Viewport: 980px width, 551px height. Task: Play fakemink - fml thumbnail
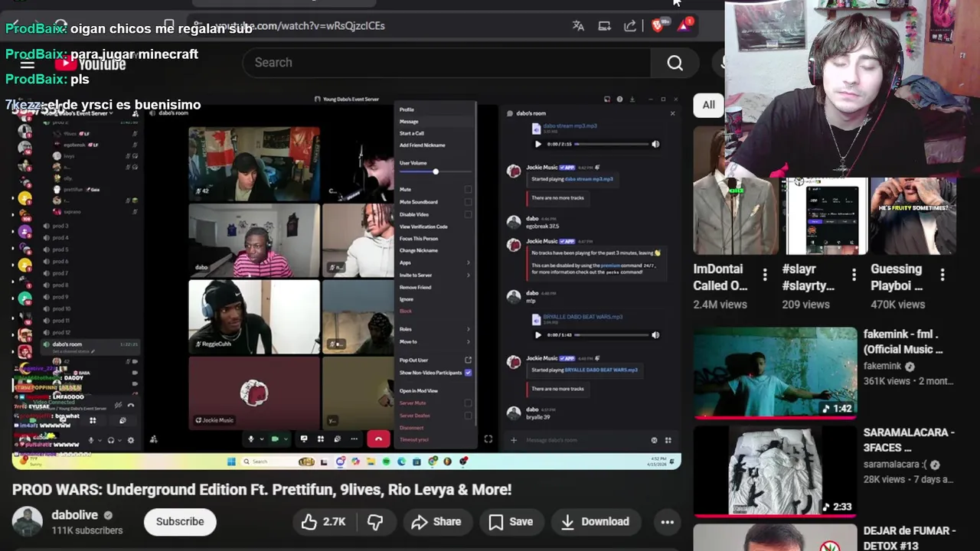pos(776,373)
